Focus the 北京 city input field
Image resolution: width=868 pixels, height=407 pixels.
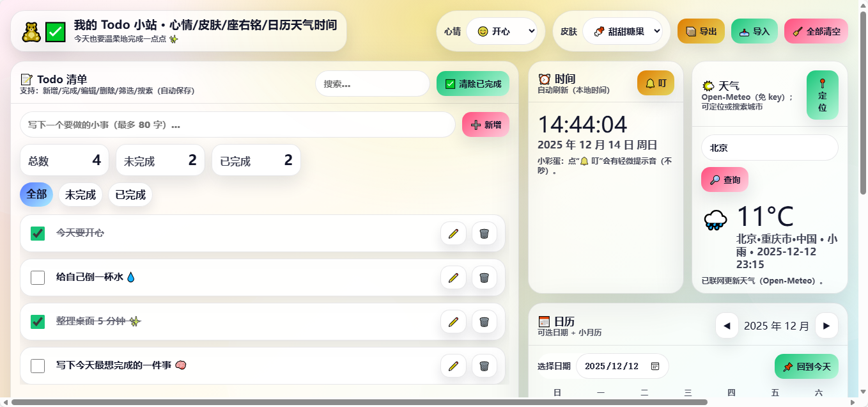(770, 148)
